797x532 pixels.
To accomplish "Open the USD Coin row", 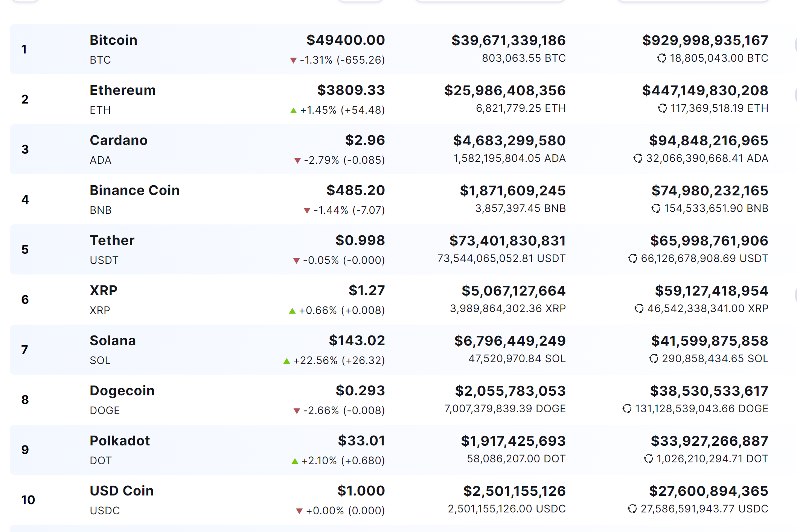I will (x=122, y=491).
